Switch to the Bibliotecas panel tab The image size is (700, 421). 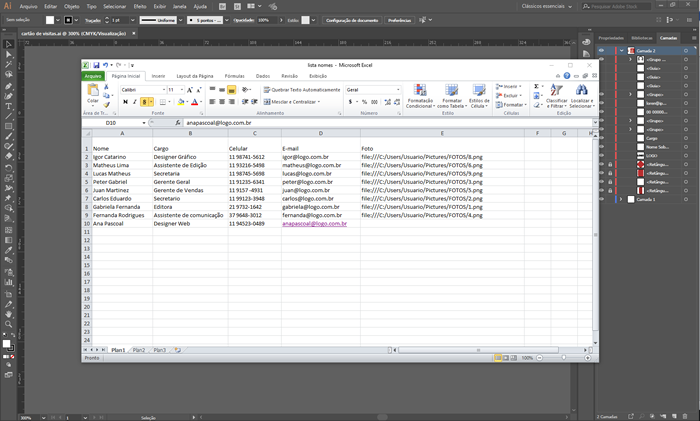[642, 38]
